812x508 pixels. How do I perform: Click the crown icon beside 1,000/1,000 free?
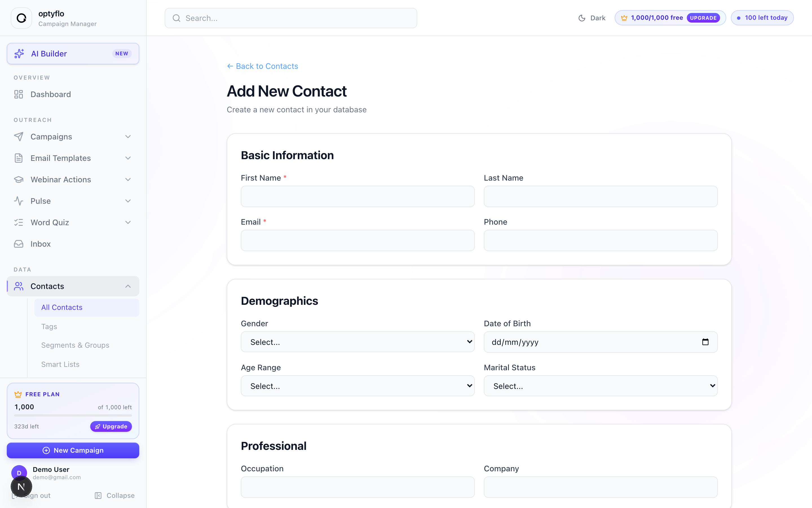pyautogui.click(x=624, y=18)
